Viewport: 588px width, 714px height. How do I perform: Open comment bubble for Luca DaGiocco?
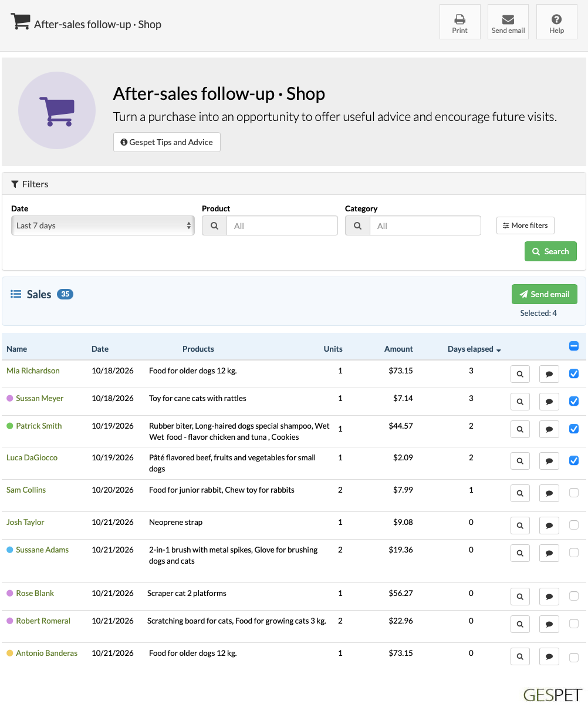[x=549, y=461]
